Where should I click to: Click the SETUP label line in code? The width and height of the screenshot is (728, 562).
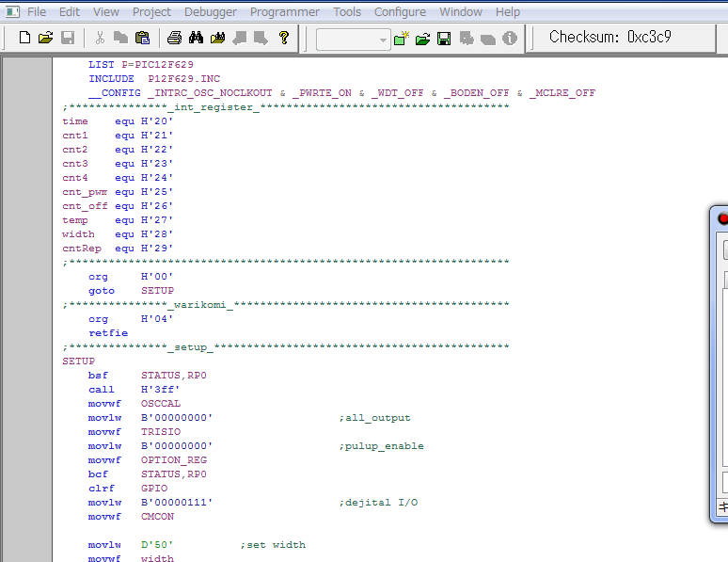click(79, 361)
